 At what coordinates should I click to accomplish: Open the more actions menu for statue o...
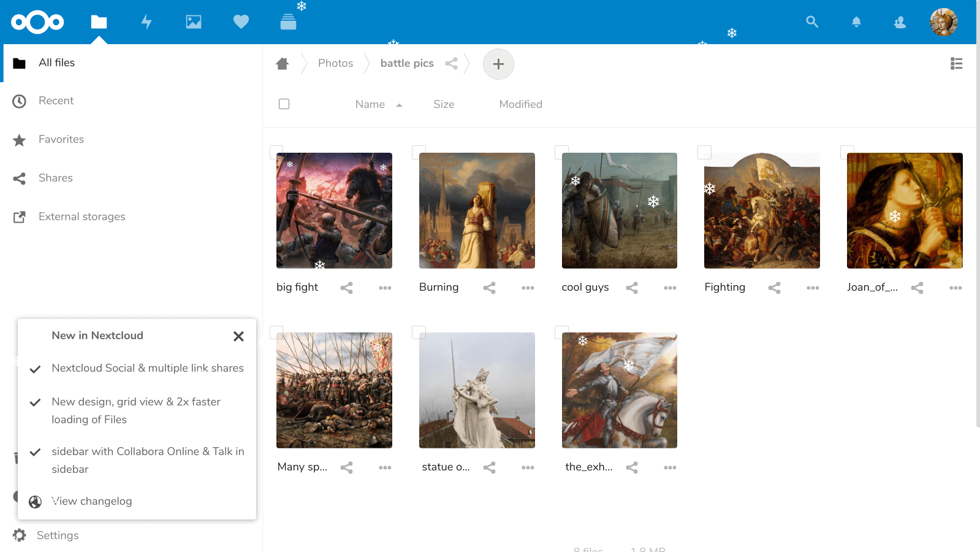(528, 467)
